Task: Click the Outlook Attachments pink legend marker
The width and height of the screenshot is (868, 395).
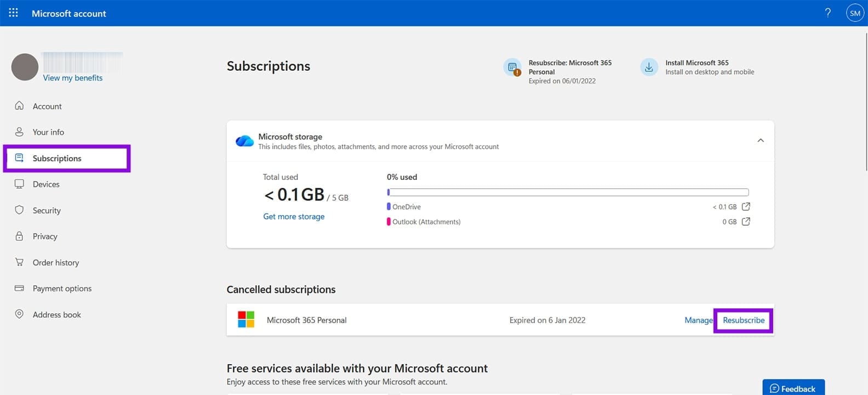Action: click(x=389, y=222)
